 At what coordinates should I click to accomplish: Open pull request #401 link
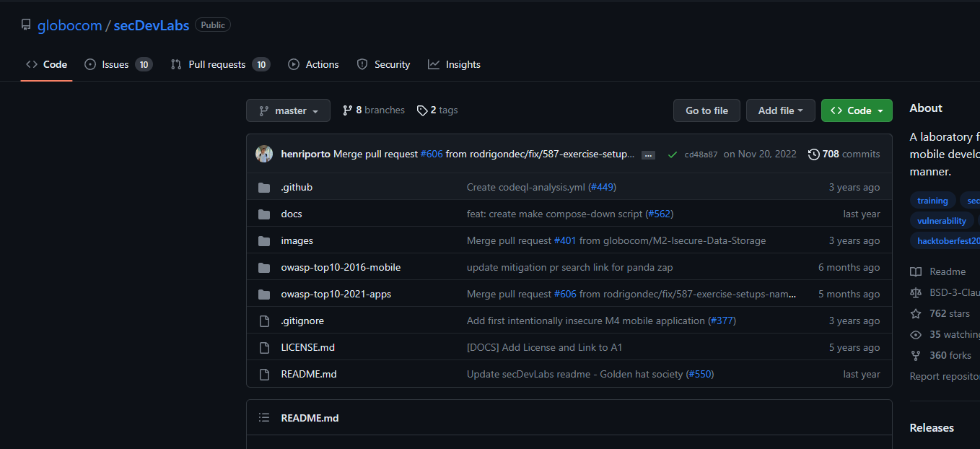tap(565, 240)
